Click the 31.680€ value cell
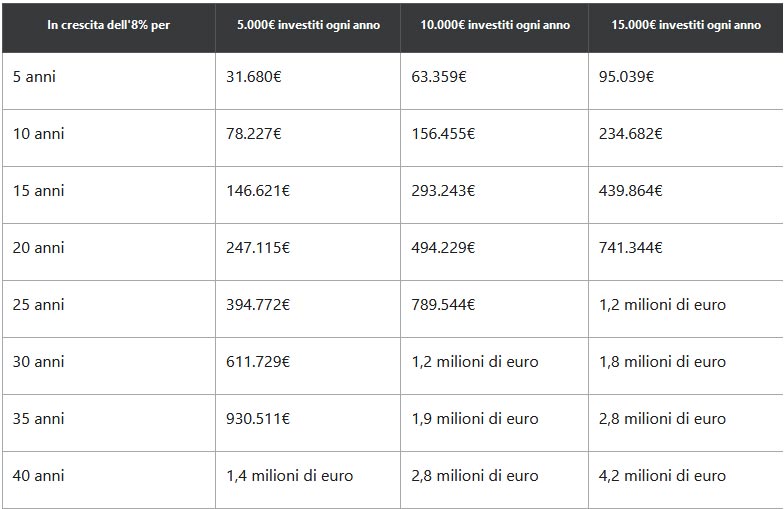 pyautogui.click(x=254, y=76)
